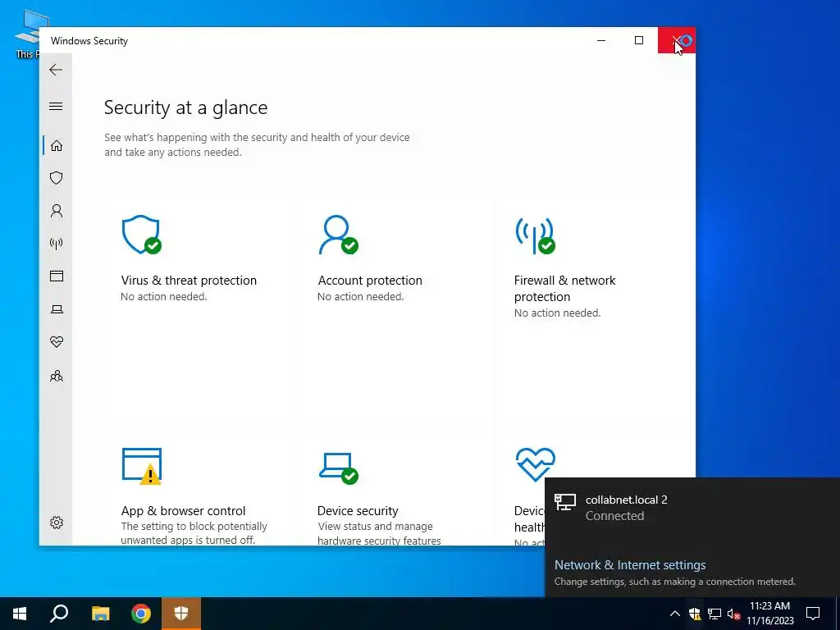Click Windows Security taskbar button
Screen dimensions: 840x630
click(181, 614)
